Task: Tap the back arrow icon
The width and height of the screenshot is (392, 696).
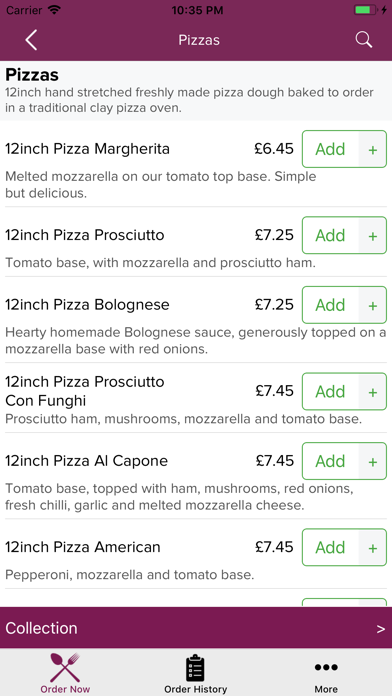Action: 31,40
